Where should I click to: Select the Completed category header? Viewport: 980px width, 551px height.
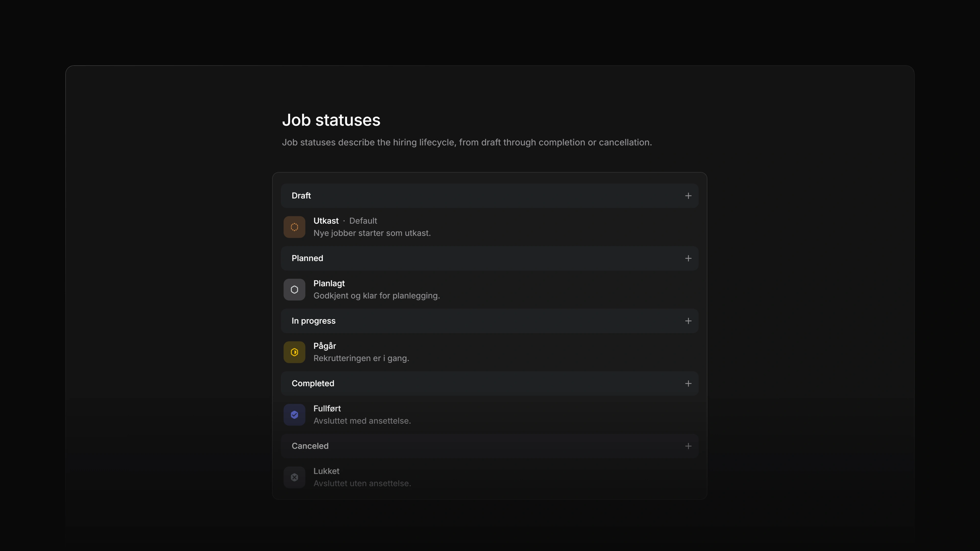(x=490, y=383)
